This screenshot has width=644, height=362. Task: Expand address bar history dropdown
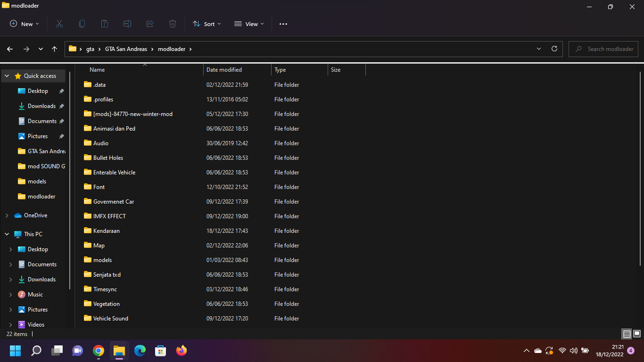[539, 49]
